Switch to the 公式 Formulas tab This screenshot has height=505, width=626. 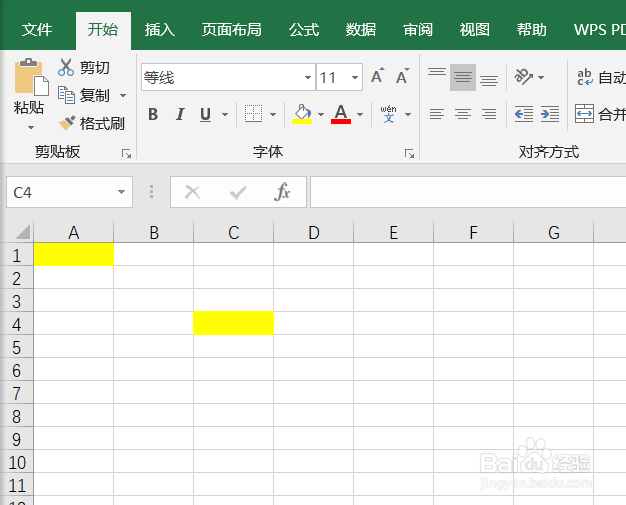tap(304, 30)
